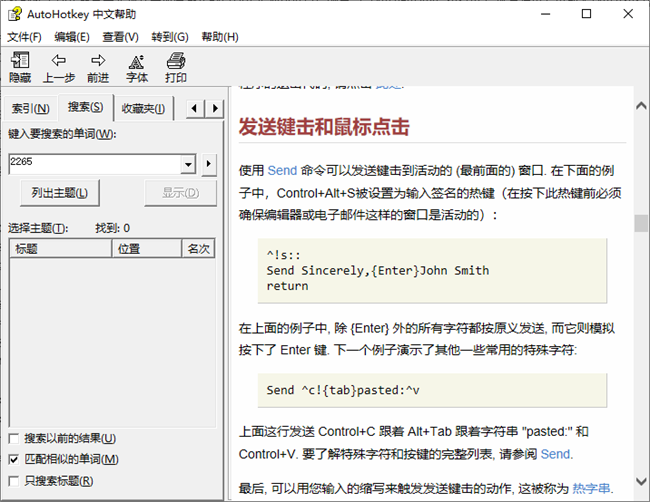This screenshot has width=650, height=502.
Task: Click the search keyword input field
Action: click(x=94, y=164)
